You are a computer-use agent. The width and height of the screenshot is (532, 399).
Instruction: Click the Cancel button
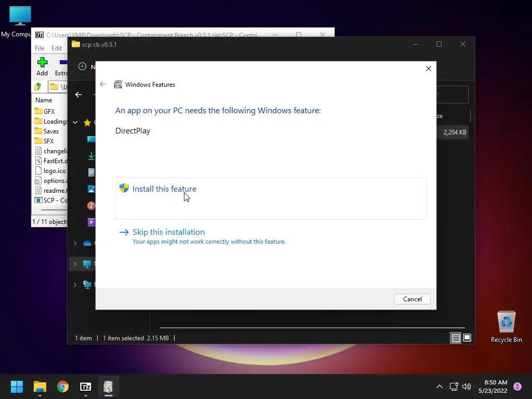click(x=412, y=299)
